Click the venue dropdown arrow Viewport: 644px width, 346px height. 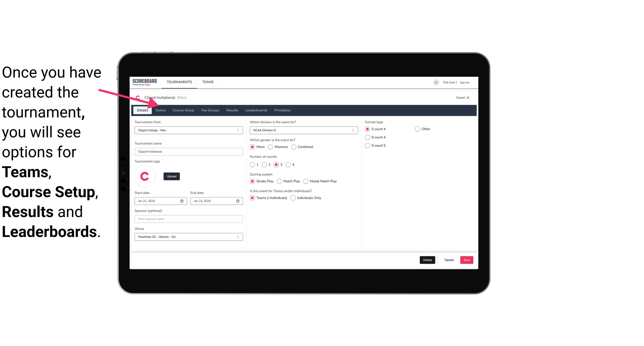click(238, 237)
